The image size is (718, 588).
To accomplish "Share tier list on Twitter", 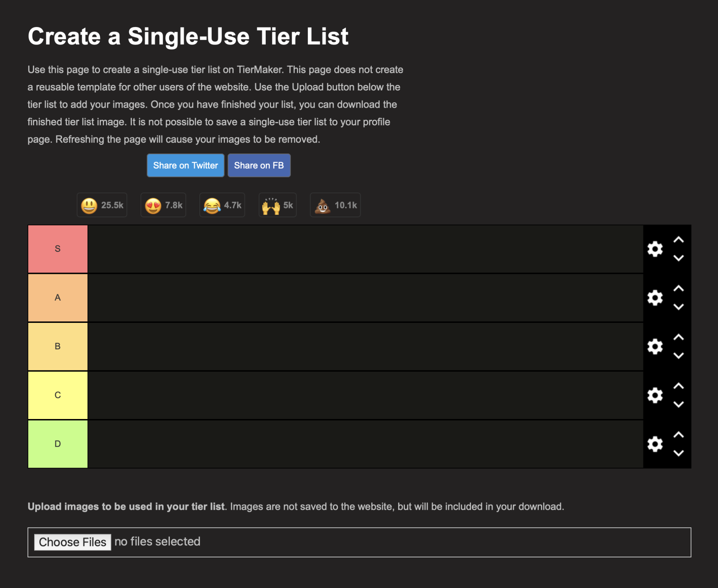I will (x=186, y=165).
